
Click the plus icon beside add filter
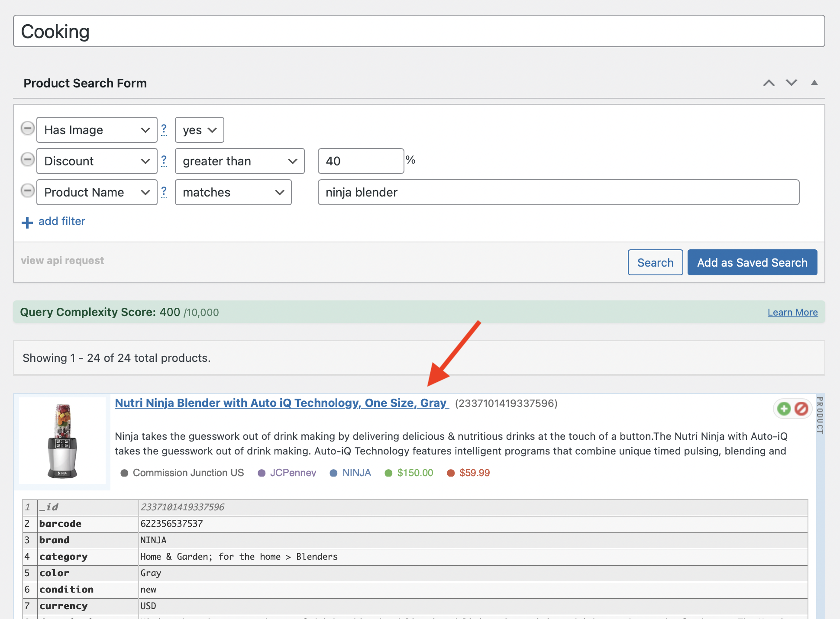point(27,222)
